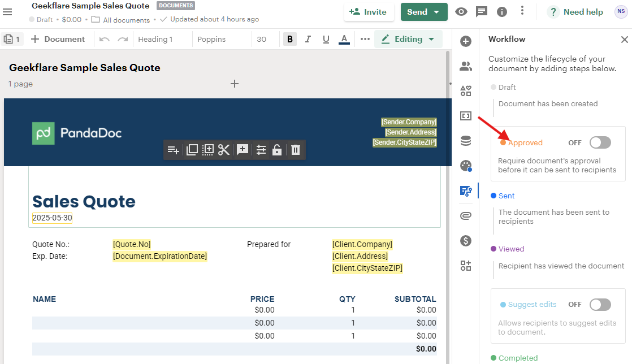632x364 pixels.
Task: Click the Invite button
Action: (368, 12)
